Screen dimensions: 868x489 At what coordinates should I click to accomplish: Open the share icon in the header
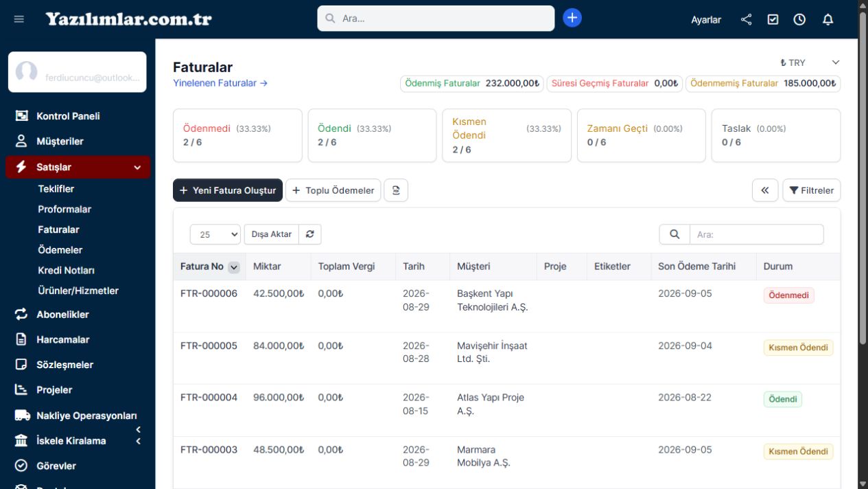[x=747, y=19]
